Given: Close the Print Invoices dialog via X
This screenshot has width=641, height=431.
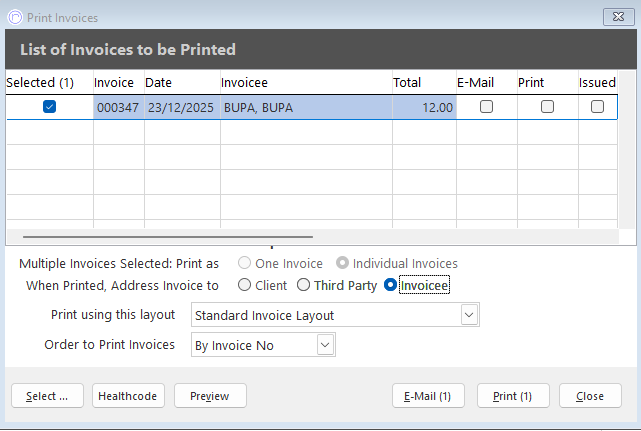Looking at the screenshot, I should coord(610,15).
